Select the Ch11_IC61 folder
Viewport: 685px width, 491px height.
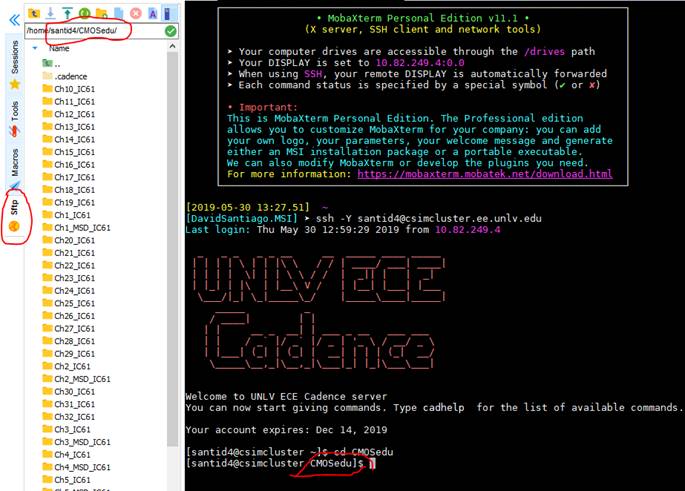pyautogui.click(x=69, y=101)
